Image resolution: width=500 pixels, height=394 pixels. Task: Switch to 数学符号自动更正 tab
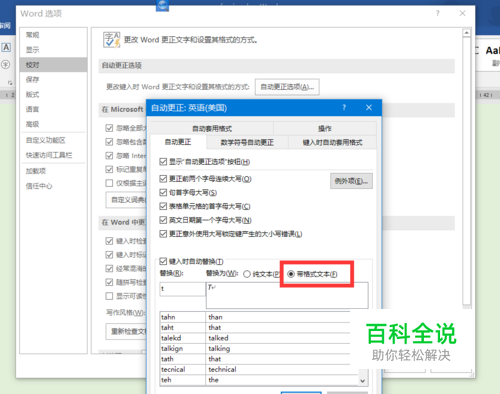(247, 143)
